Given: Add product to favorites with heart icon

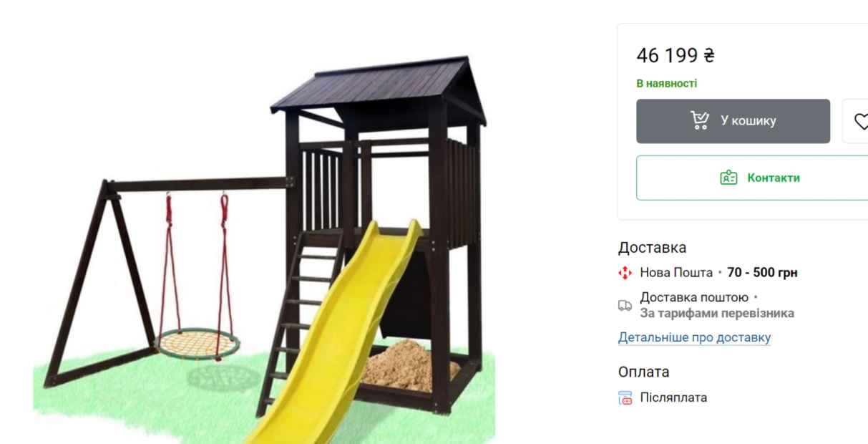Looking at the screenshot, I should 861,121.
